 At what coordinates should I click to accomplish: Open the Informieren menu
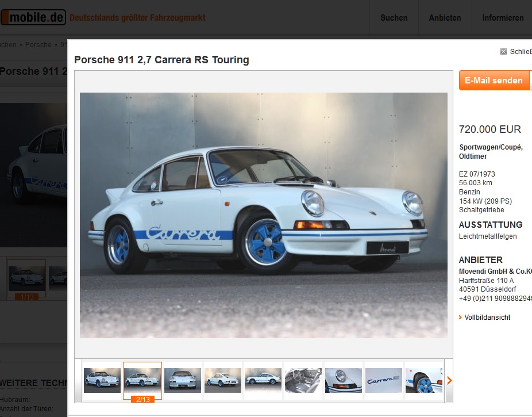(x=503, y=18)
